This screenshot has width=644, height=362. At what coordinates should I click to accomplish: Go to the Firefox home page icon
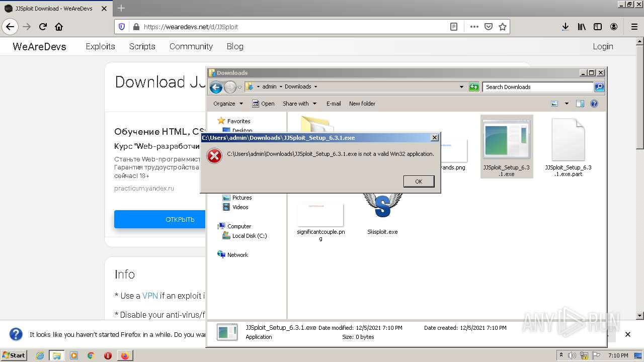pos(59,27)
